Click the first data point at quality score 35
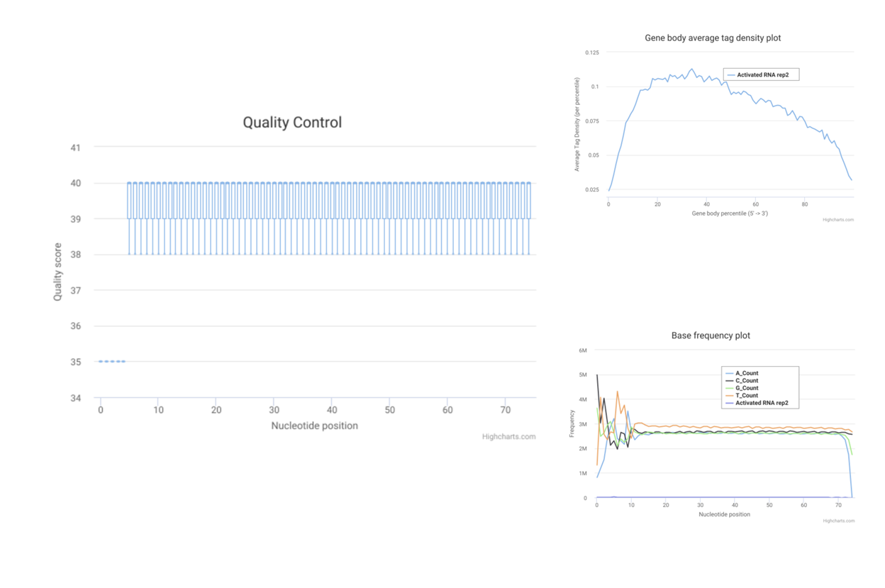This screenshot has width=885, height=588. click(x=101, y=362)
